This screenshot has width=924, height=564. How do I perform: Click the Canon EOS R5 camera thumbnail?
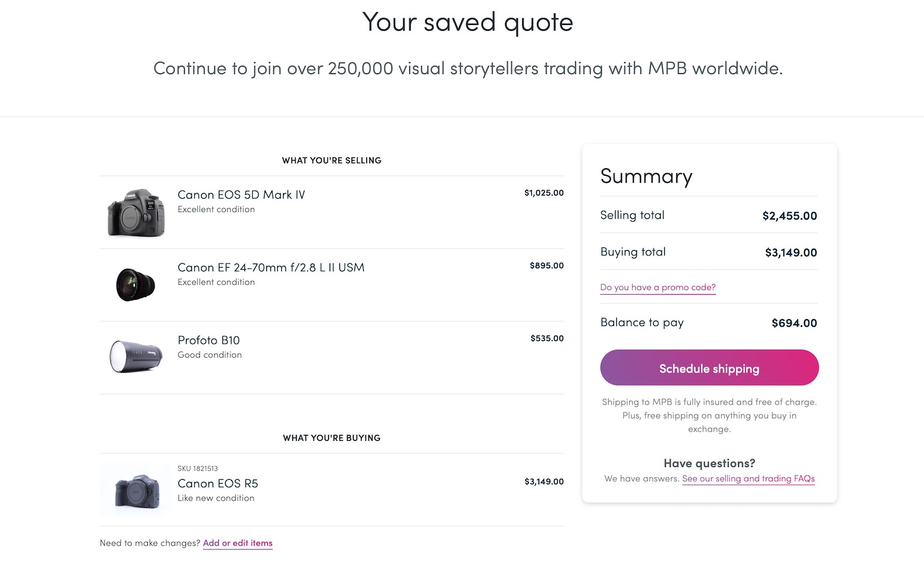click(x=137, y=489)
